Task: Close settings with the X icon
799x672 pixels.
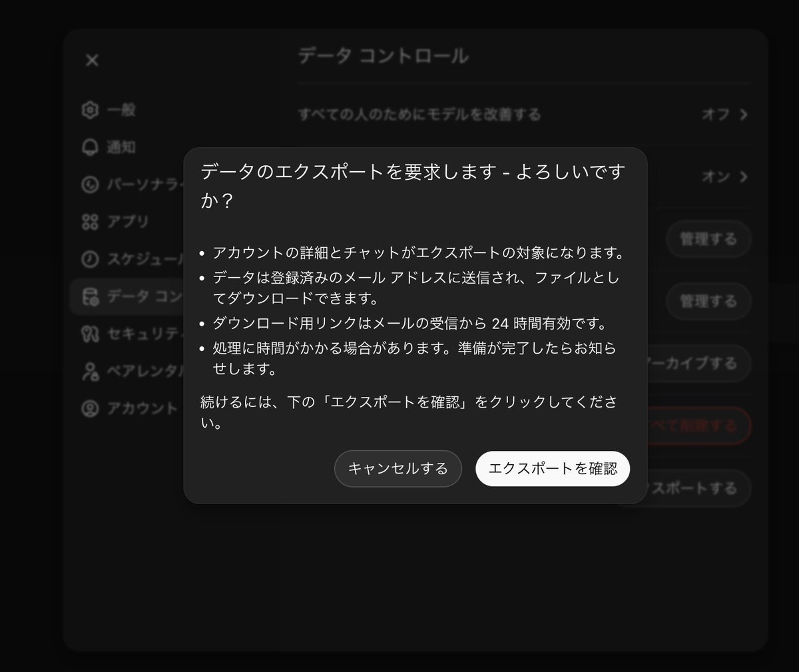Action: [93, 60]
